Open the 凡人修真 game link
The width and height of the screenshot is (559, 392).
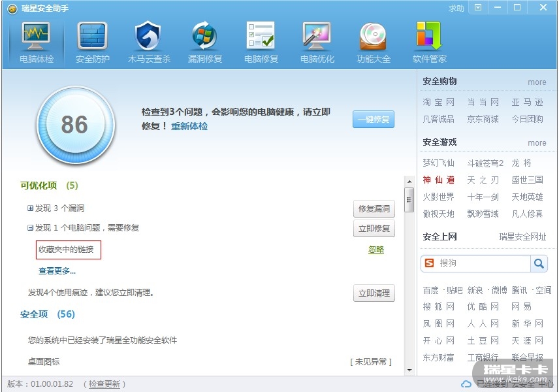click(x=527, y=214)
